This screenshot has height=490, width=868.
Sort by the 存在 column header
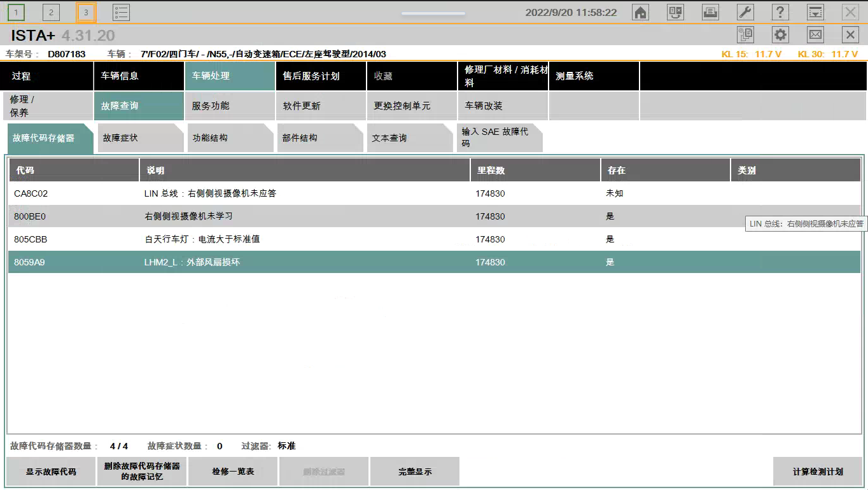[665, 170]
